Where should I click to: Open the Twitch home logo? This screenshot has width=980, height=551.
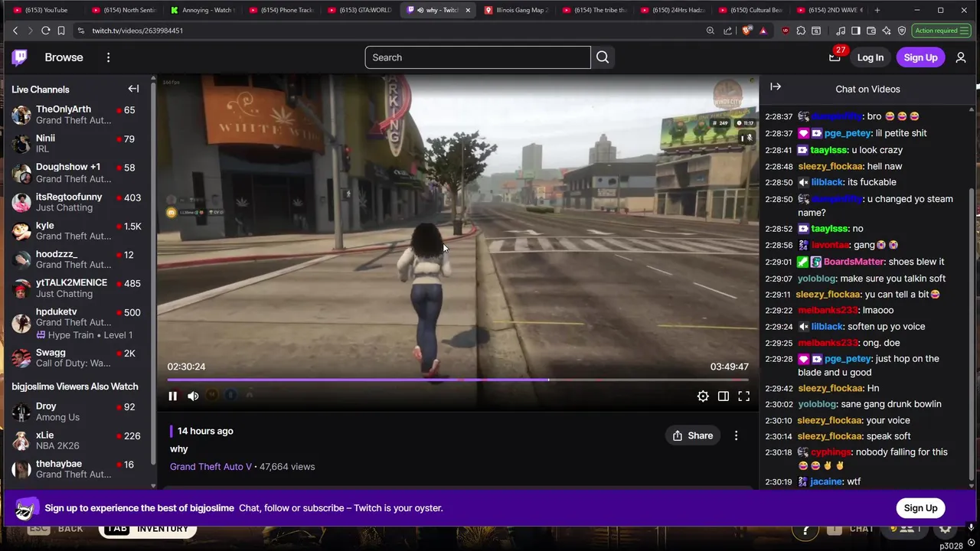[x=19, y=57]
